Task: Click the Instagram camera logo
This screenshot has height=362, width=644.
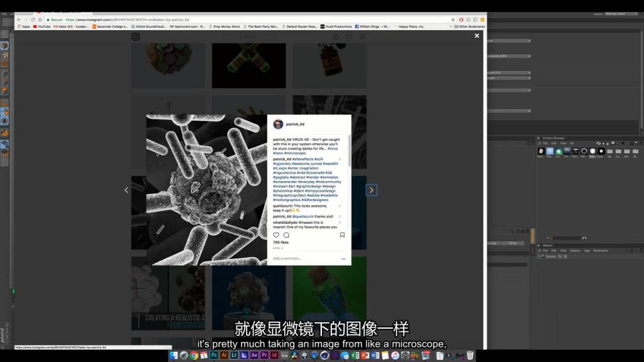Action: pos(136,36)
